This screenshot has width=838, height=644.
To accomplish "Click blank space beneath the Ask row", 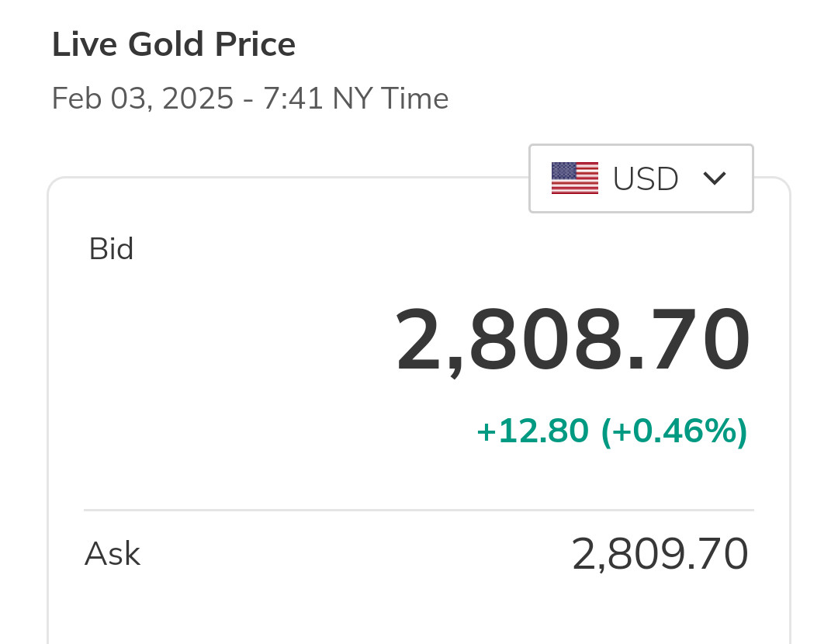I will [419, 613].
